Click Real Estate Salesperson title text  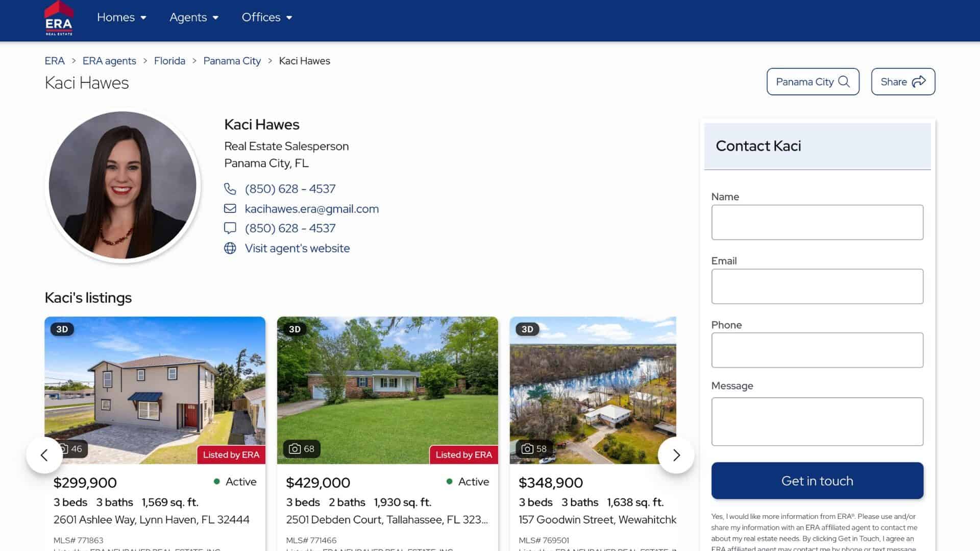[286, 146]
